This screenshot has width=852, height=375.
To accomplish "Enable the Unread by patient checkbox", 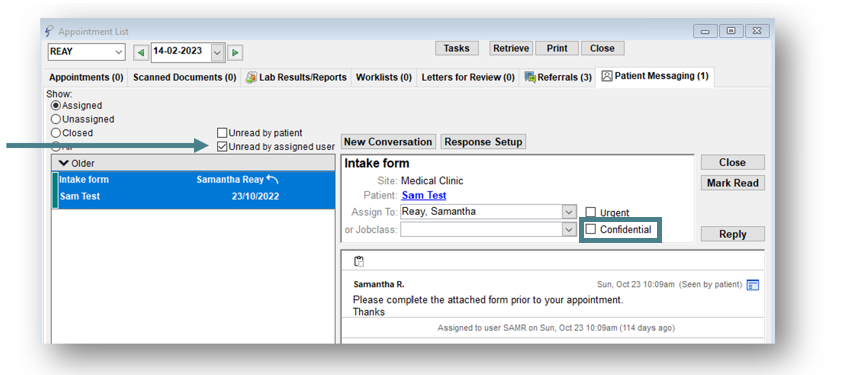I will [222, 133].
